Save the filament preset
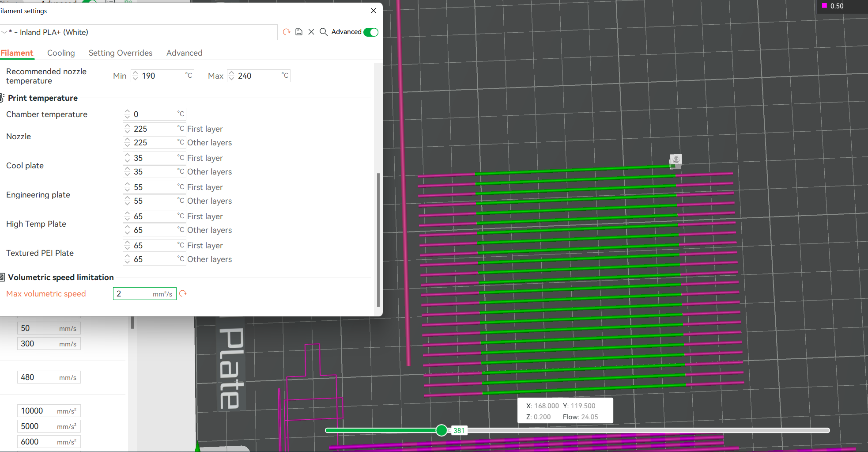This screenshot has height=452, width=868. (299, 32)
